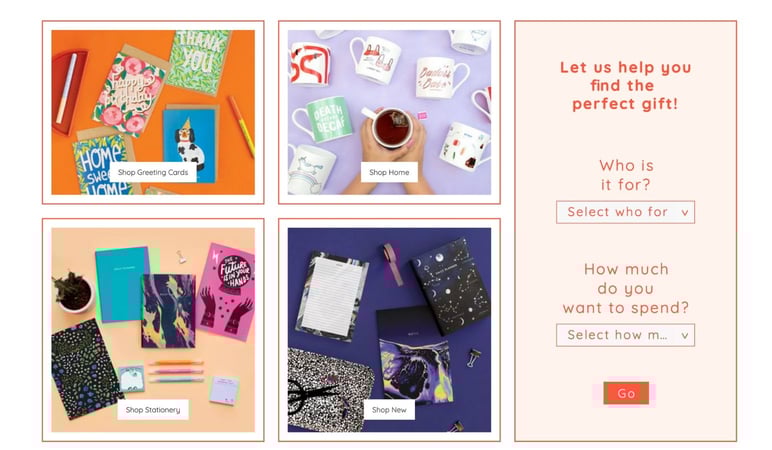
Task: Click the lined notepad in Shop New image
Action: click(x=331, y=296)
